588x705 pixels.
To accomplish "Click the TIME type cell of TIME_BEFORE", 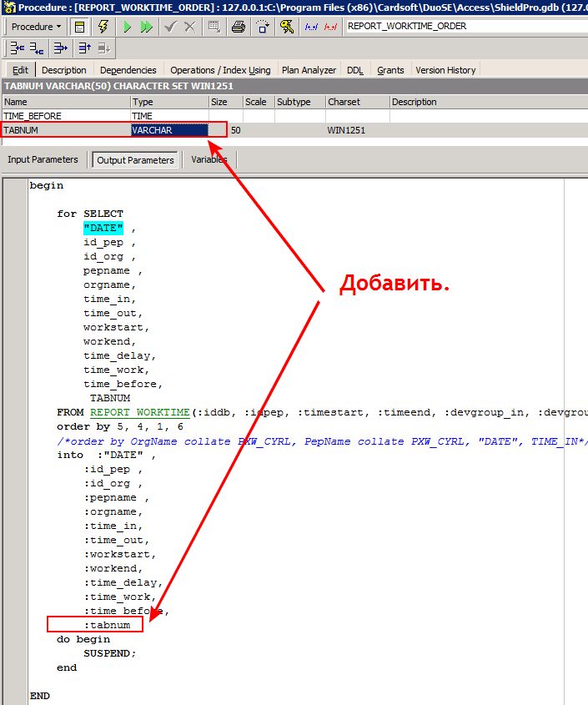I will (x=169, y=116).
